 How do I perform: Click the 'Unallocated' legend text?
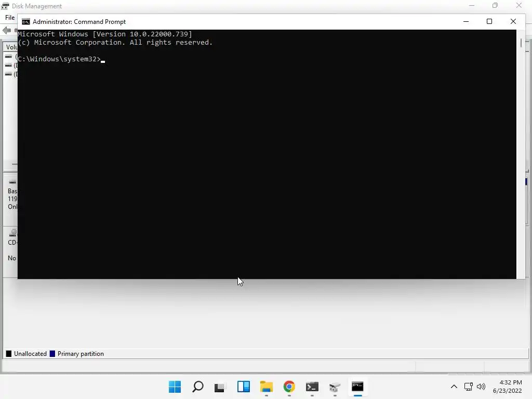click(30, 353)
